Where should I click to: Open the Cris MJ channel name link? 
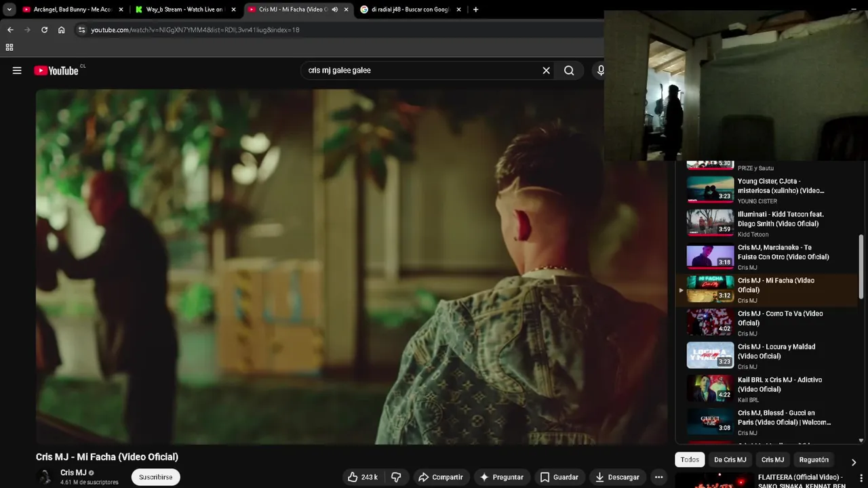point(73,472)
